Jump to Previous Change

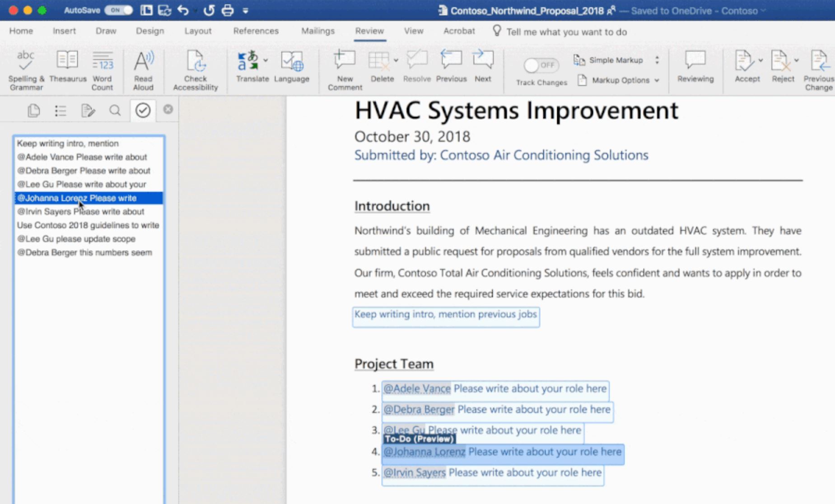pos(819,70)
